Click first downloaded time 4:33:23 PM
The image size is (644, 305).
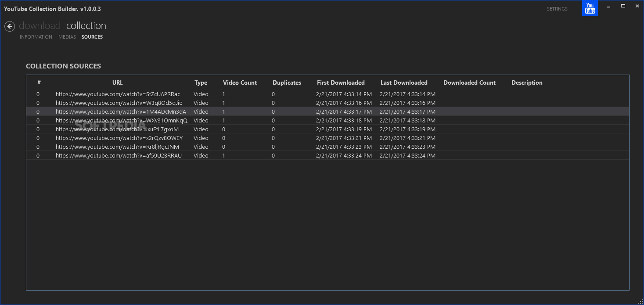click(x=344, y=147)
